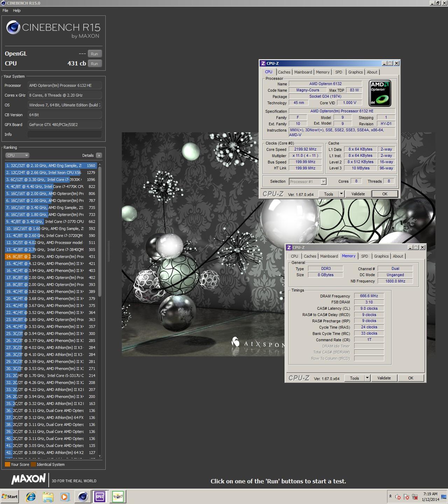Open Mainboard tab in lower CPU-Z window

[329, 256]
